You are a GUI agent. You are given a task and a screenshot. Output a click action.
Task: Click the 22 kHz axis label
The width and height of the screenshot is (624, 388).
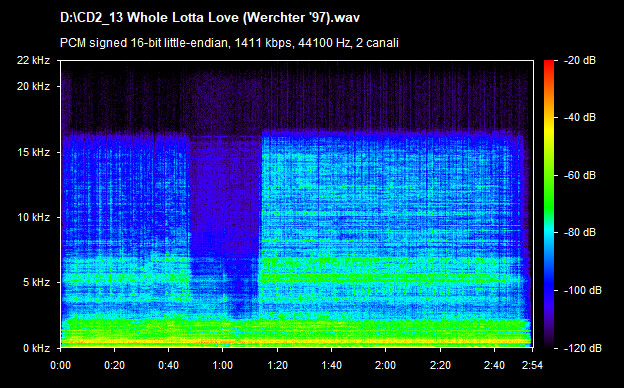click(x=33, y=60)
